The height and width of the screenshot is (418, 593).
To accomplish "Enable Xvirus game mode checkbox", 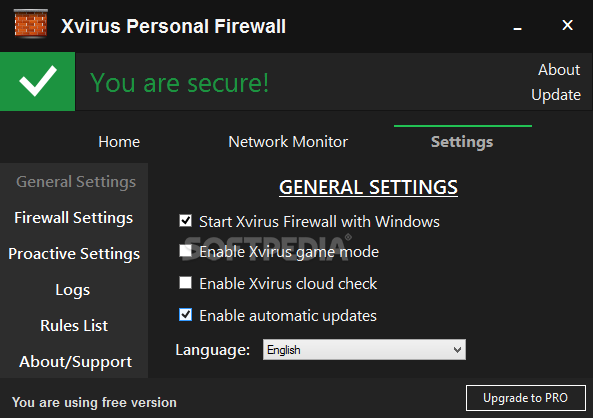I will click(x=185, y=251).
